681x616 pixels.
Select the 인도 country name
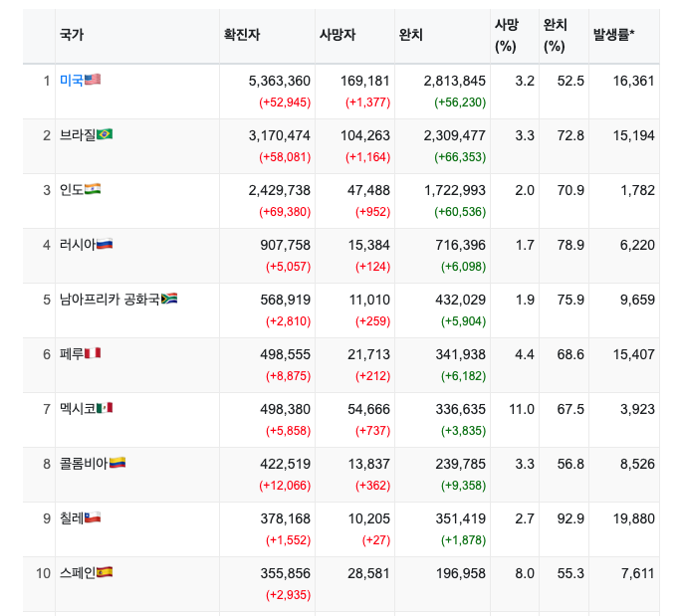pos(72,190)
